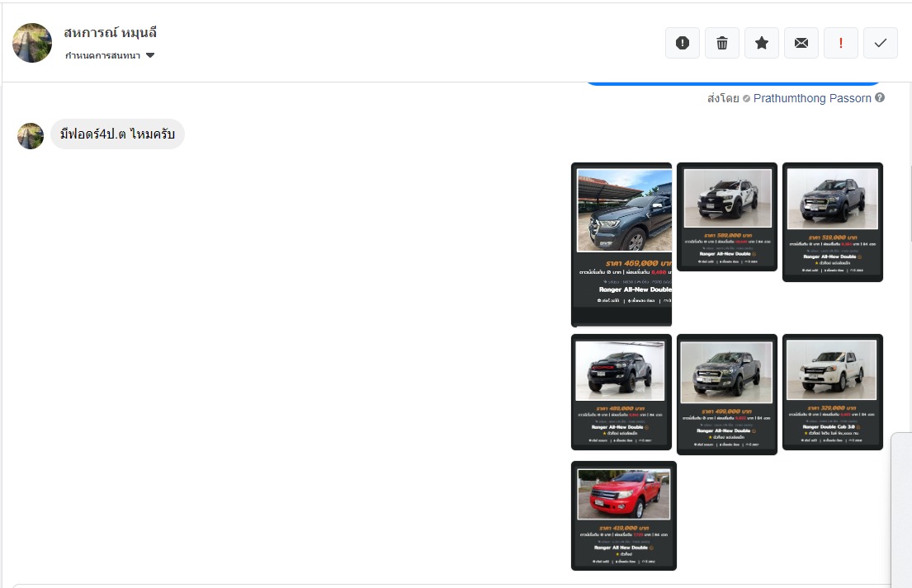Star this conversation
This screenshot has height=588, width=912.
pos(762,43)
